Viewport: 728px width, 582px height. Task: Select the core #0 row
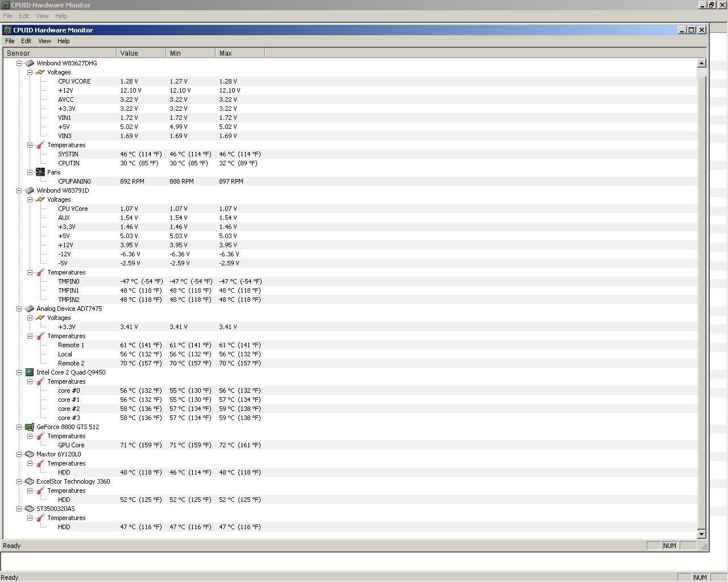click(350, 390)
